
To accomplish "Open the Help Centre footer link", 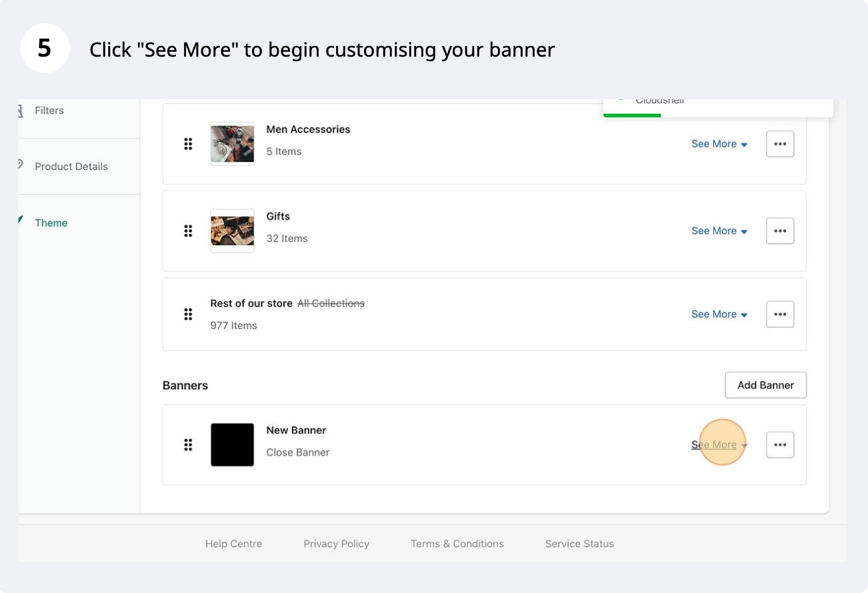I will tap(233, 544).
